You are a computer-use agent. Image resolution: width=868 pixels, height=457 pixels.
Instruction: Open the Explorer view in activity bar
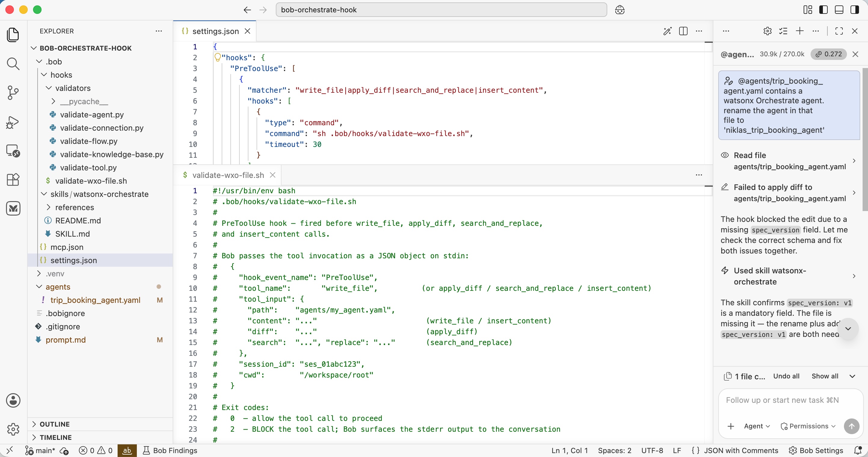point(13,35)
